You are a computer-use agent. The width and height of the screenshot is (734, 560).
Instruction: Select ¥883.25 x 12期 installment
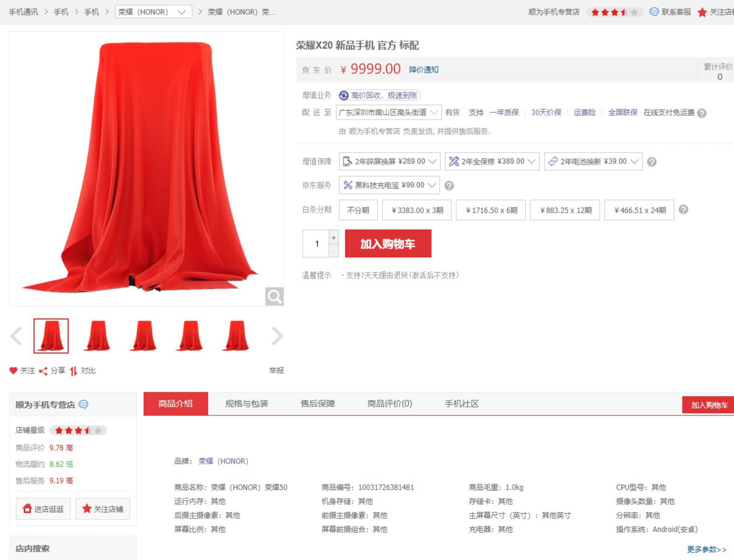pyautogui.click(x=565, y=210)
